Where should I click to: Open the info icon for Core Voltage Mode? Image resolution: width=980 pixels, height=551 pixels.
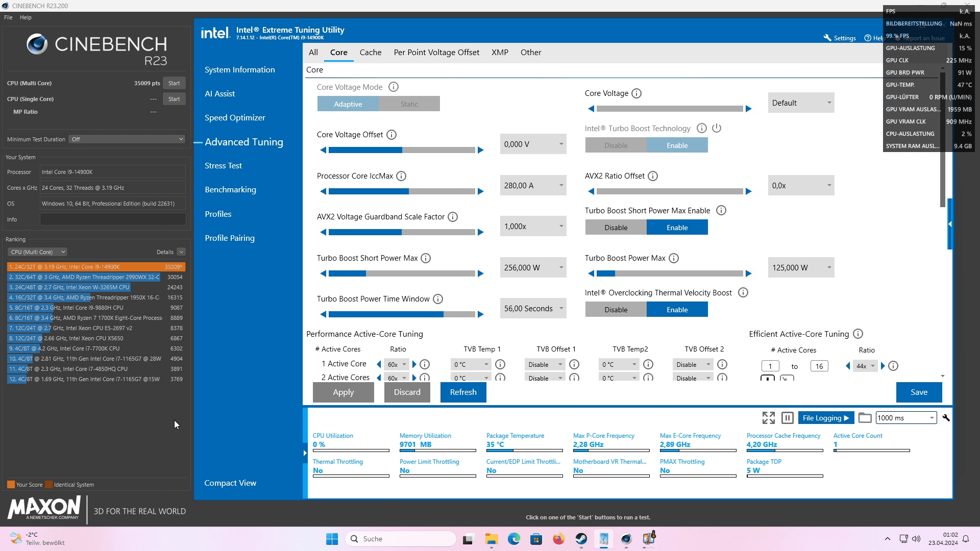click(393, 87)
